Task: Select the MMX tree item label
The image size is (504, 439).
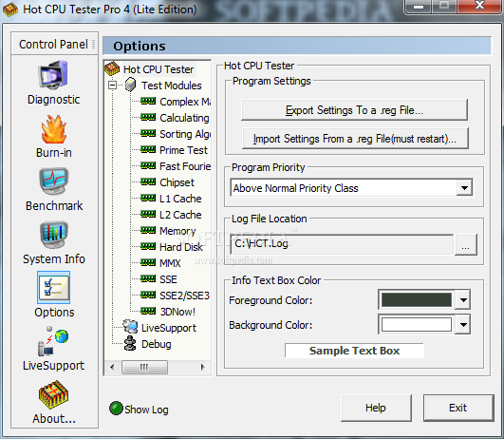Action: pyautogui.click(x=170, y=263)
